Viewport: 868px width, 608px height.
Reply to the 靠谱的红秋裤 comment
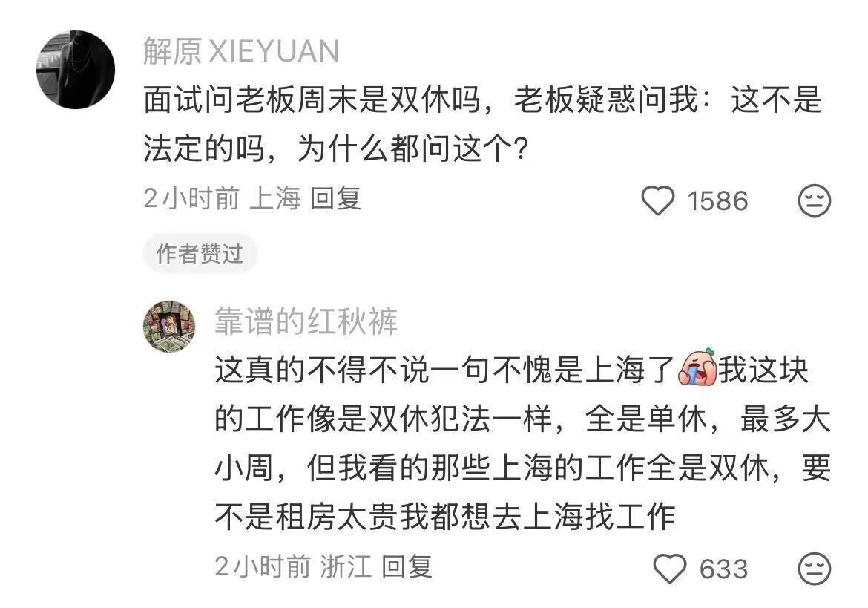(407, 567)
